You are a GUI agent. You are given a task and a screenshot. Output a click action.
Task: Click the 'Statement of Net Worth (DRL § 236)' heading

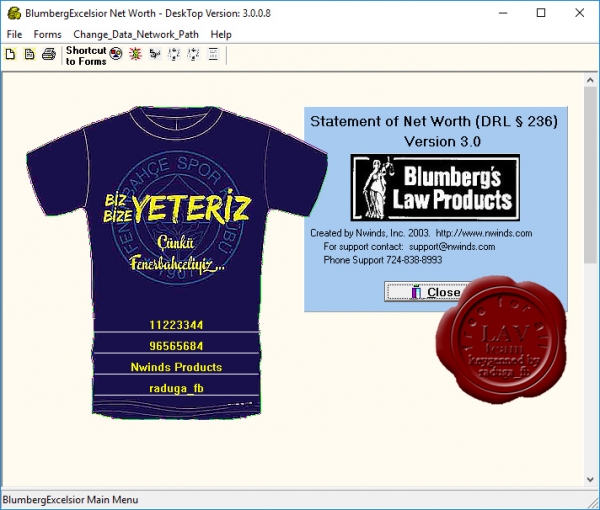tap(434, 121)
